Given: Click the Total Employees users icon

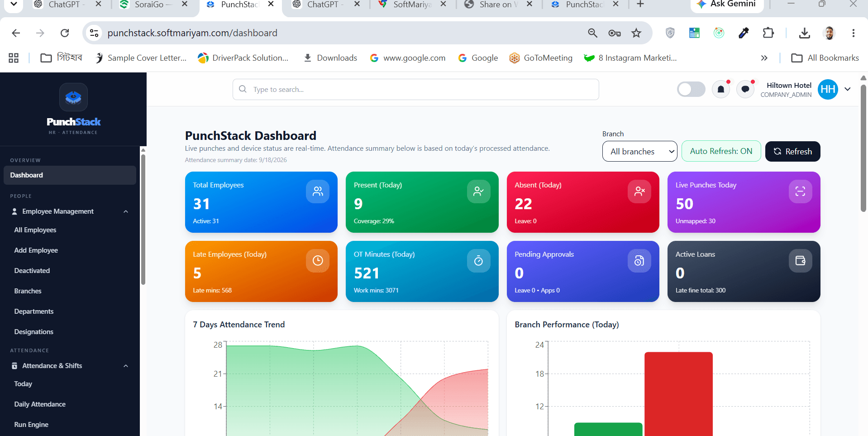Looking at the screenshot, I should [x=318, y=192].
